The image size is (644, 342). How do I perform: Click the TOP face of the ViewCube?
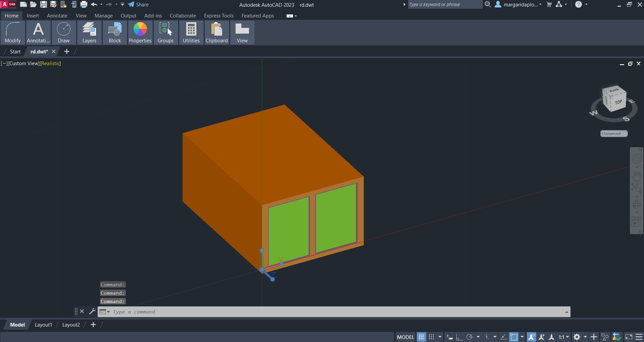[618, 102]
